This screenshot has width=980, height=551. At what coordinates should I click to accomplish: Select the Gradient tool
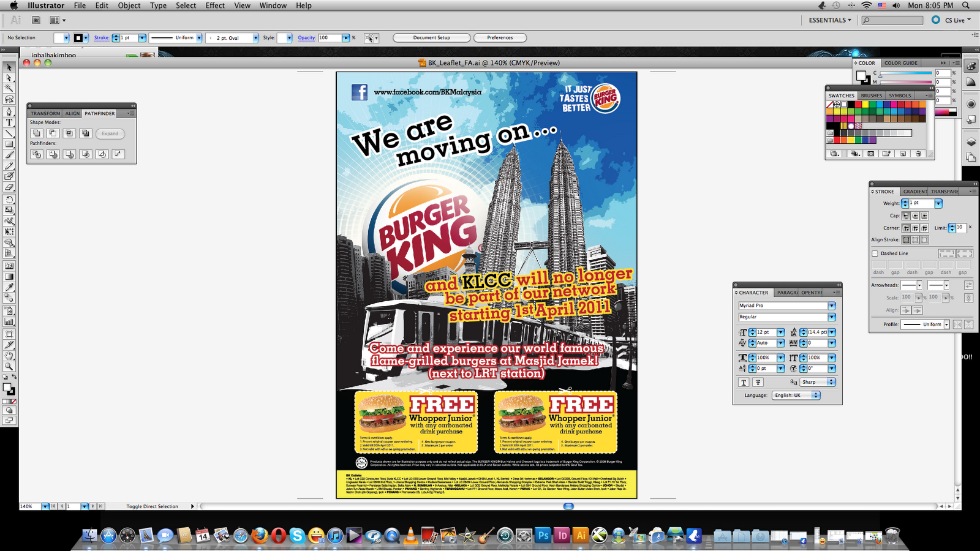(9, 277)
